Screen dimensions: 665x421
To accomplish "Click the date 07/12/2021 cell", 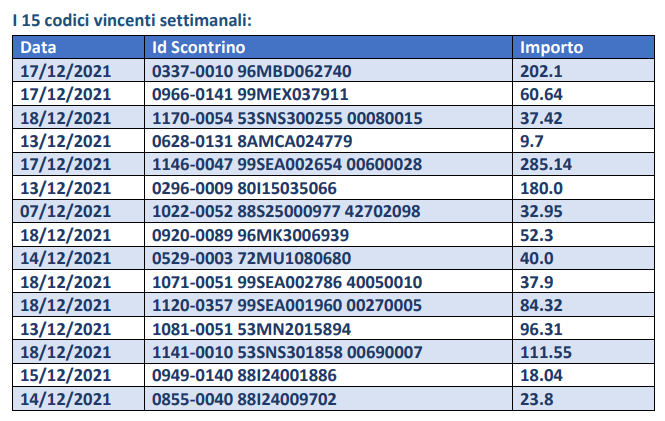I will 66,210.
